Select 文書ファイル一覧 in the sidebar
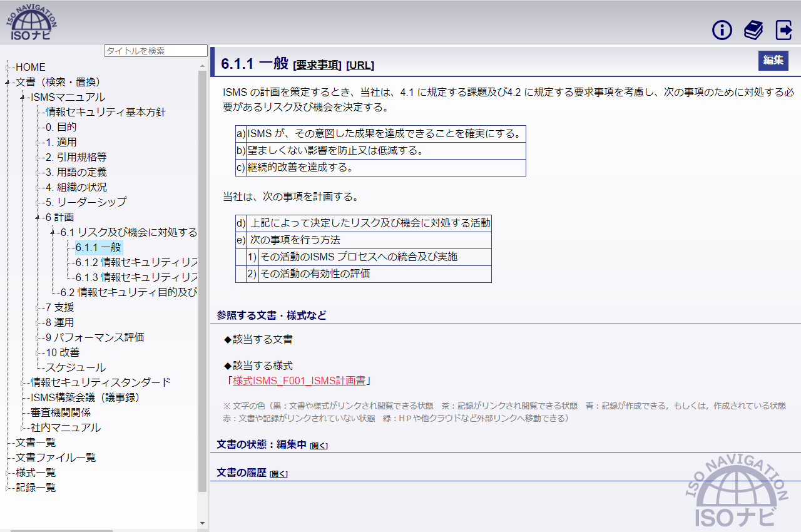This screenshot has height=532, width=801. tap(56, 458)
